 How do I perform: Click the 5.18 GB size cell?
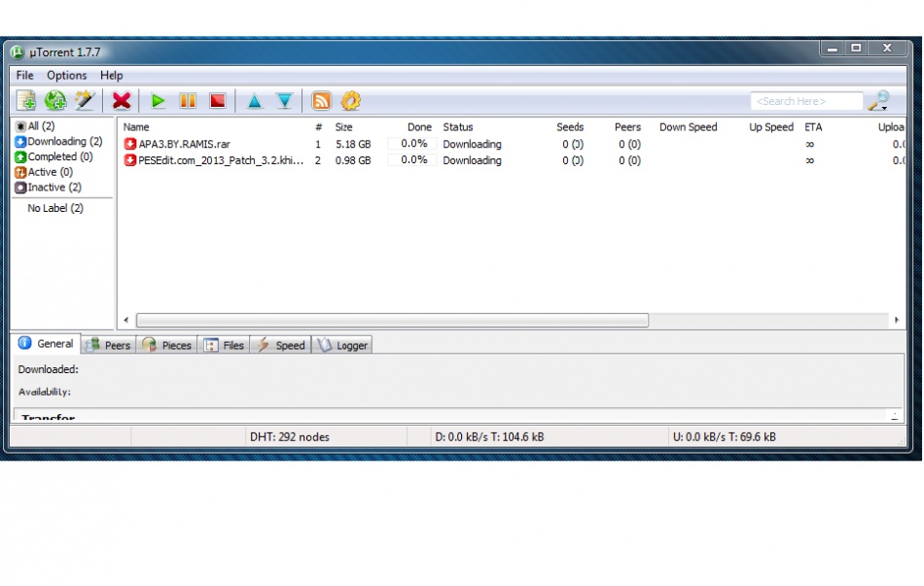coord(353,144)
